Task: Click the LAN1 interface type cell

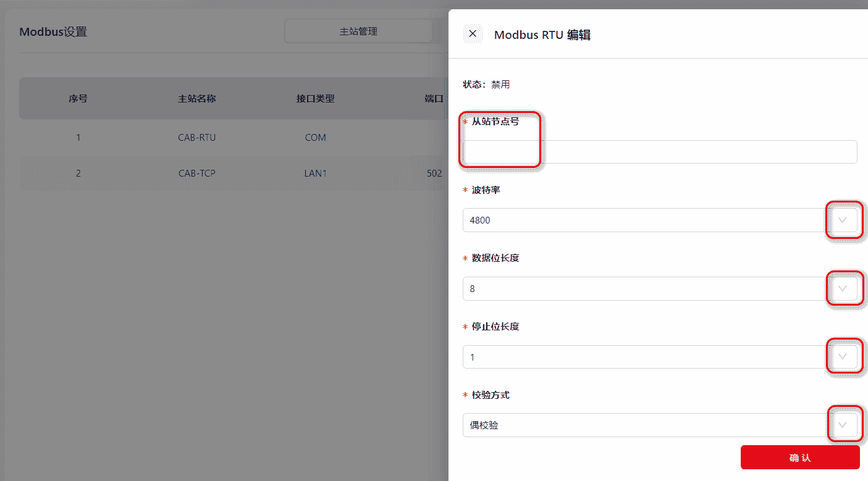Action: [315, 174]
